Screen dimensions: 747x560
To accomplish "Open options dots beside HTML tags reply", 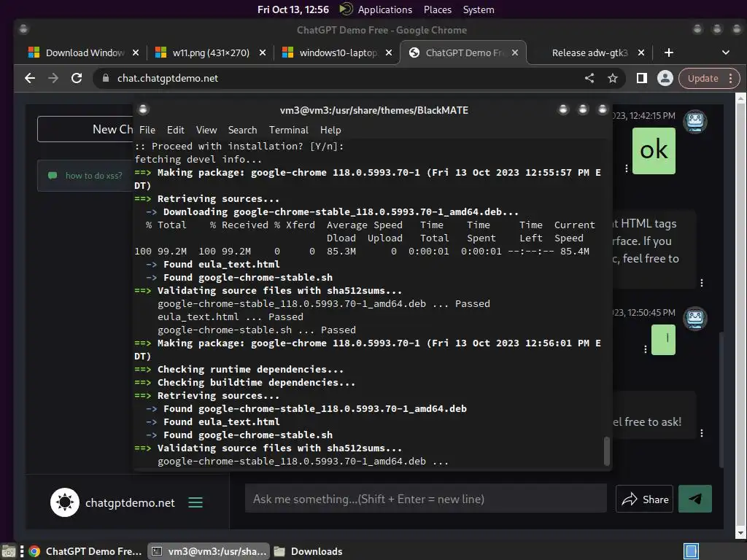I will (702, 283).
